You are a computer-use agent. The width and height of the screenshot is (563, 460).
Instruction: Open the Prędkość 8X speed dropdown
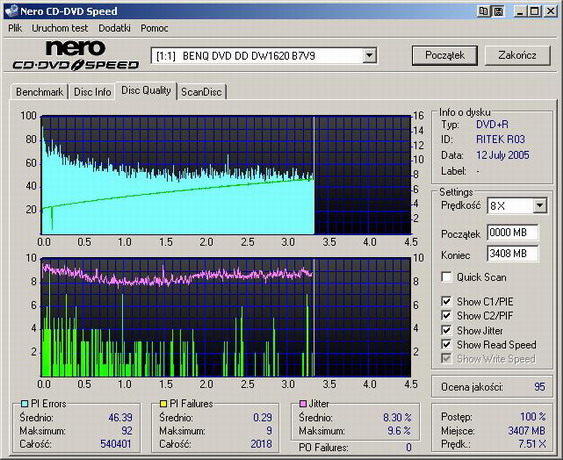[539, 206]
